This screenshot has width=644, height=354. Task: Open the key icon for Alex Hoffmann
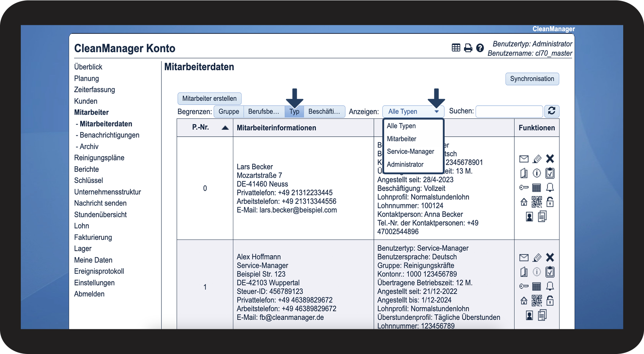524,286
